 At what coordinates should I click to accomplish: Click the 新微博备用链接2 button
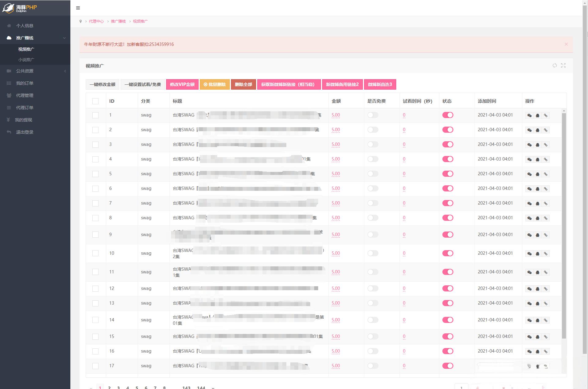click(342, 84)
